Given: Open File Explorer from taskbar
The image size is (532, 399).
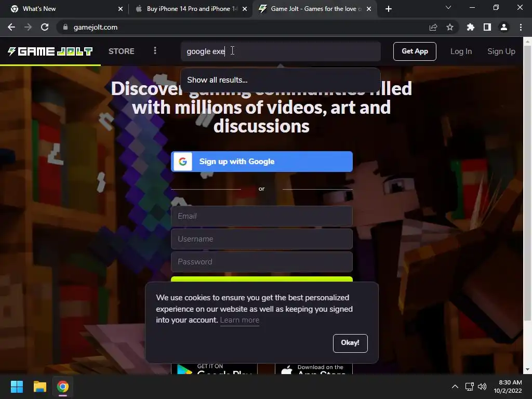Looking at the screenshot, I should point(39,387).
